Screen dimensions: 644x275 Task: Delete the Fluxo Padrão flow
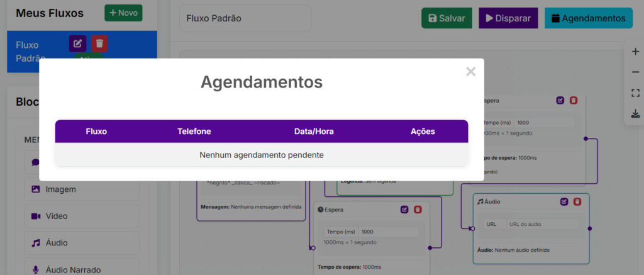[99, 43]
